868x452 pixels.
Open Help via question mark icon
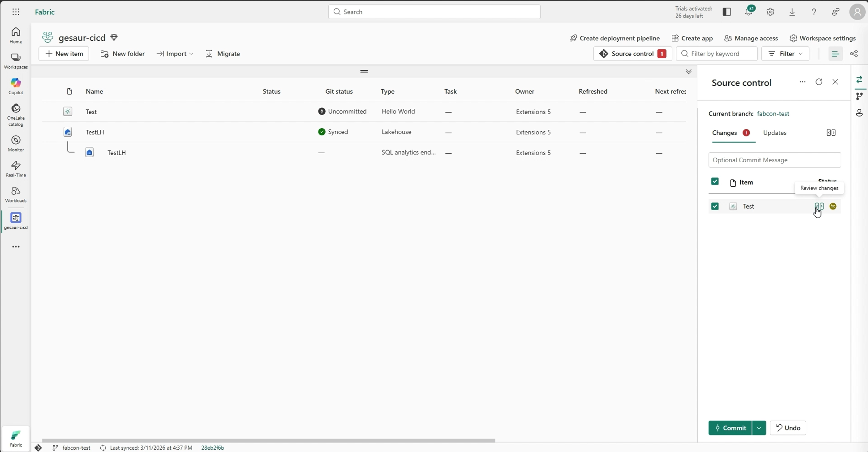[x=814, y=12]
